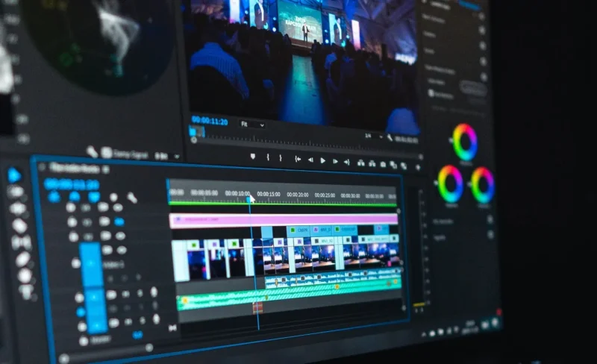Screen dimensions: 597x364
Task: Open Lumetri Scopes wrench settings
Action: [92, 151]
